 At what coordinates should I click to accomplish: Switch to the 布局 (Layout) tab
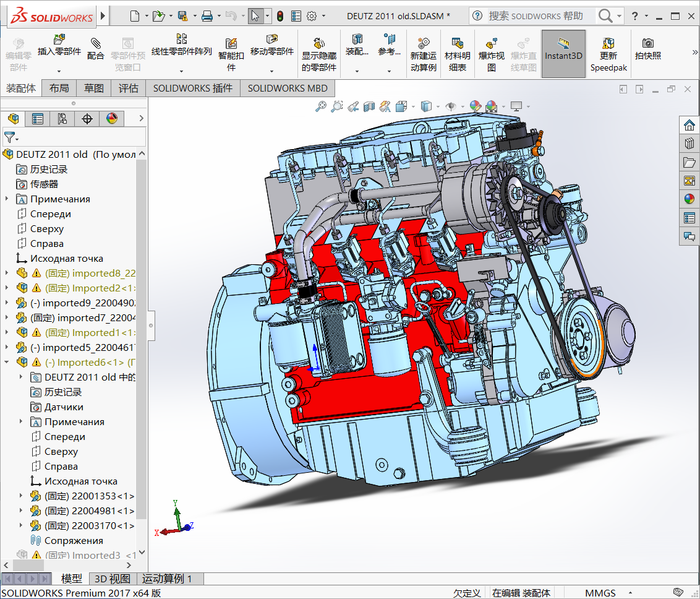coord(59,88)
